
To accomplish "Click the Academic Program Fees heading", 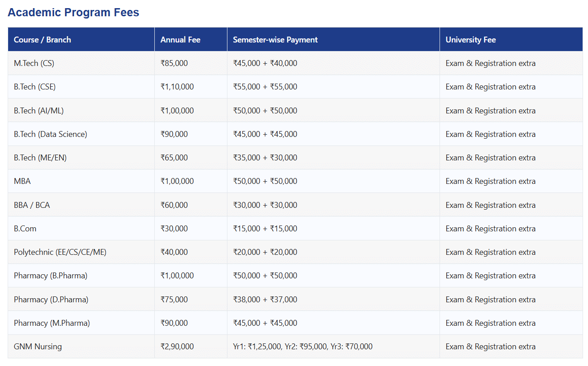I will click(x=73, y=13).
